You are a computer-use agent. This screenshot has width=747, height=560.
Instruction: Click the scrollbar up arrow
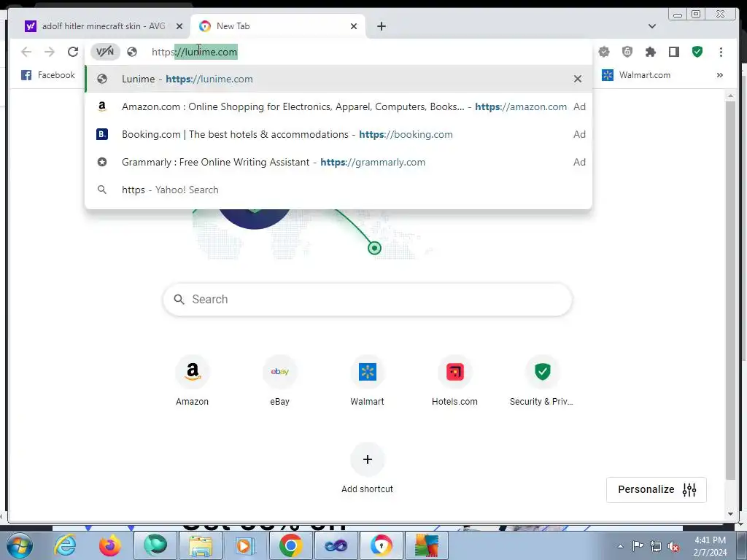click(x=730, y=96)
